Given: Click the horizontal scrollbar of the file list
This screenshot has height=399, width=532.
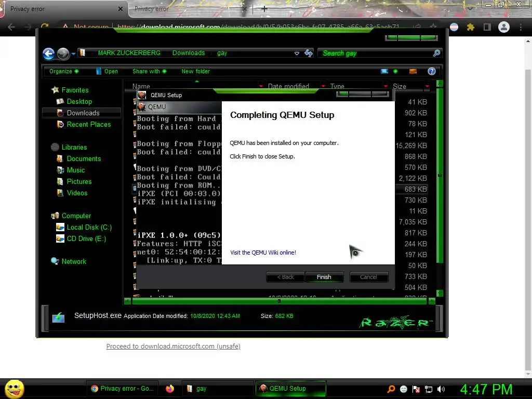Looking at the screenshot, I should [x=279, y=301].
